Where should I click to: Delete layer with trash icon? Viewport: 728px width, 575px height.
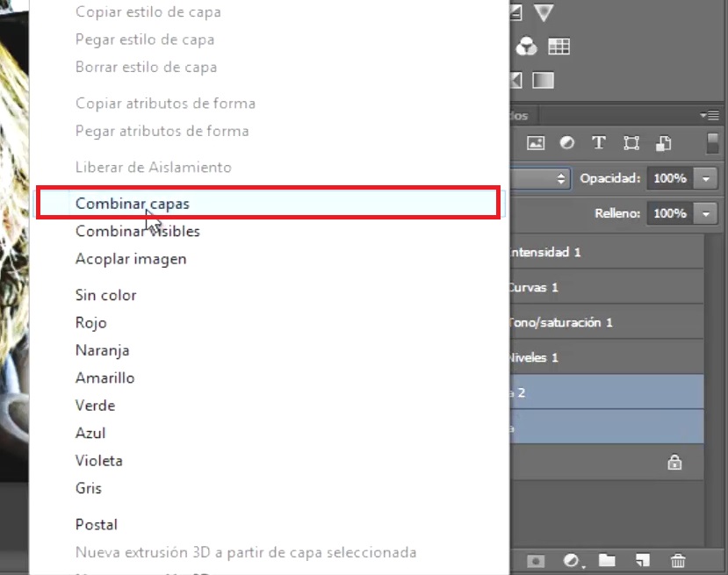pyautogui.click(x=678, y=561)
